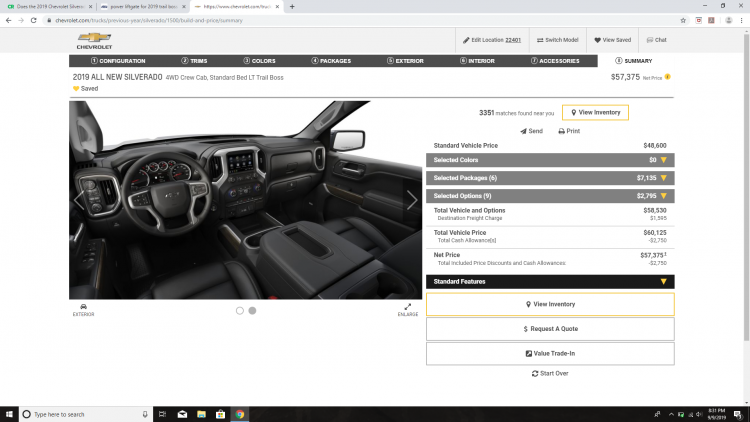Bookmark this page star icon

pos(683,20)
